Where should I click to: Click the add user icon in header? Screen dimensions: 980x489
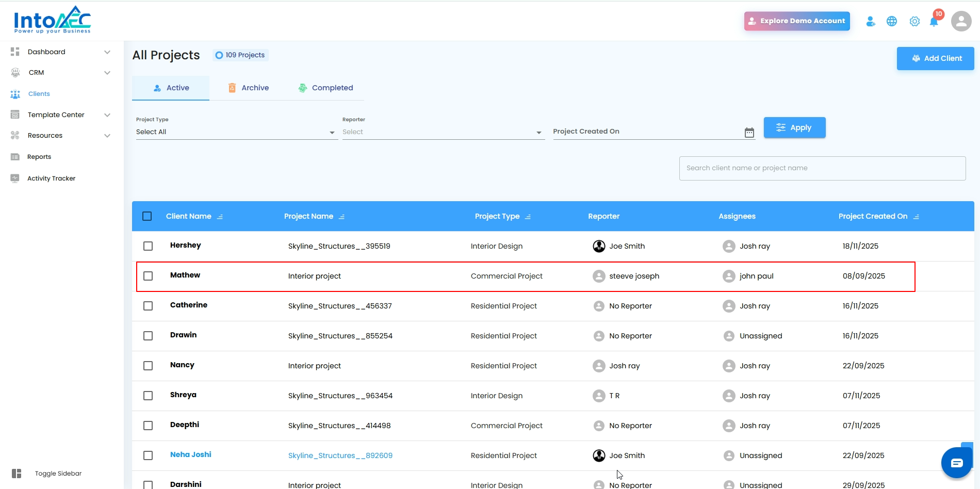click(x=871, y=22)
